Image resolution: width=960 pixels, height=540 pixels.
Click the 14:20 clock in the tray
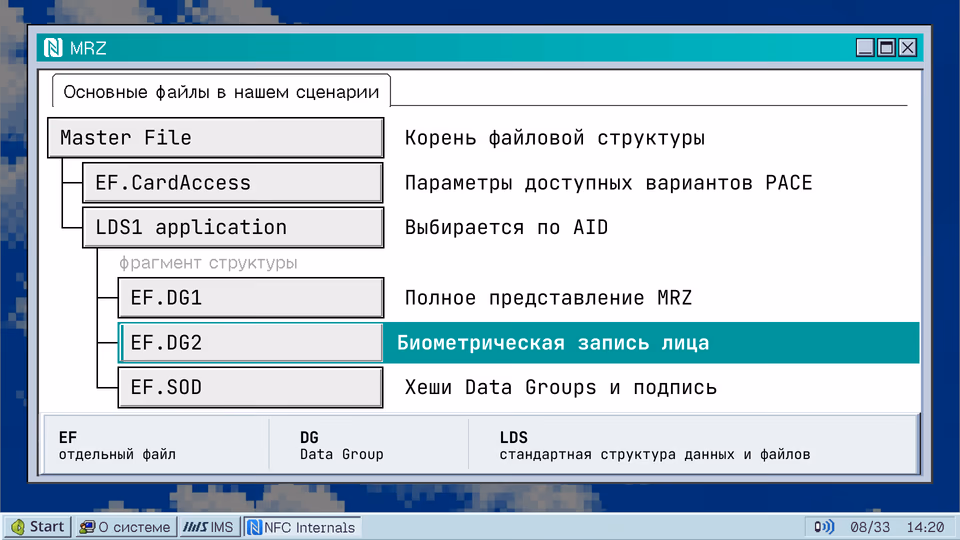tap(925, 527)
